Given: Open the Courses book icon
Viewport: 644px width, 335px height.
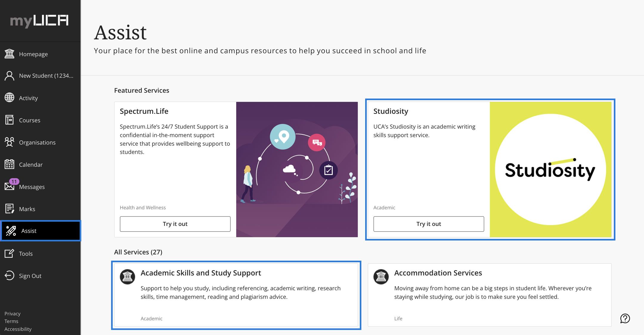Looking at the screenshot, I should tap(9, 120).
